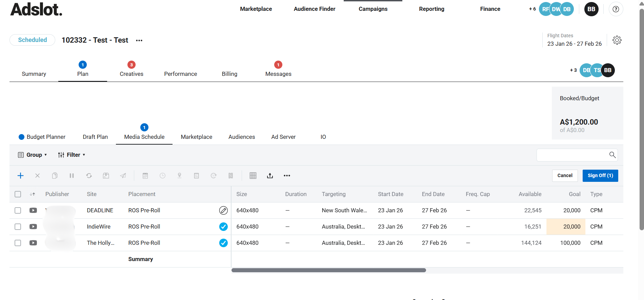The image size is (644, 300).
Task: Expand the Group dropdown
Action: [x=33, y=155]
